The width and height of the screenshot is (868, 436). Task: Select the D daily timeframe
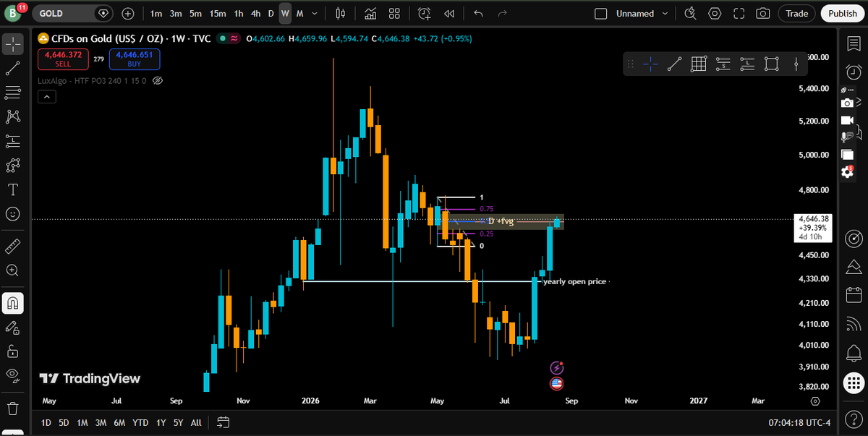271,14
